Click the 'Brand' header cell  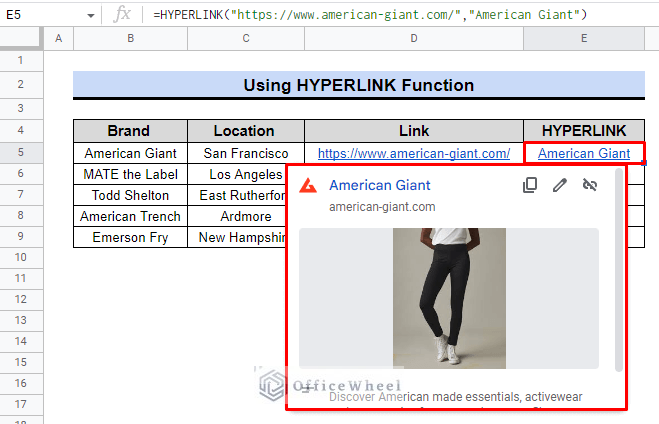tap(130, 131)
